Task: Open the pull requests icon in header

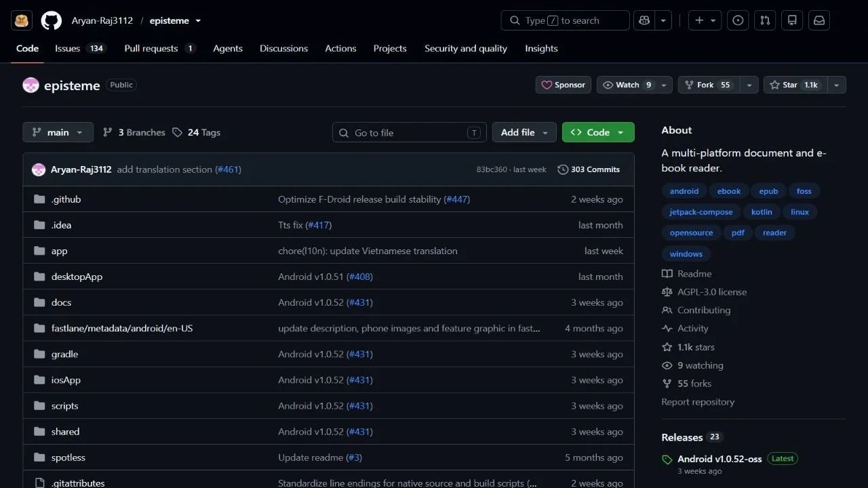Action: tap(765, 20)
